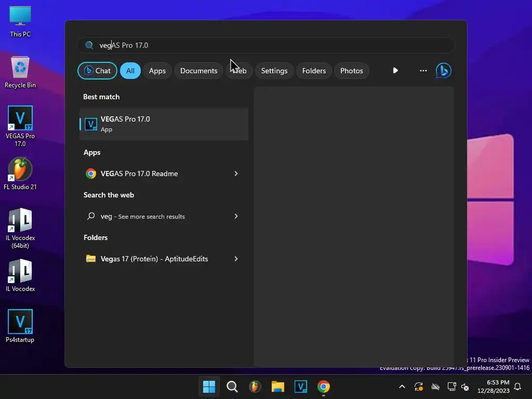Select the All filter tab
Screen dimensions: 532x399
[x=130, y=71]
